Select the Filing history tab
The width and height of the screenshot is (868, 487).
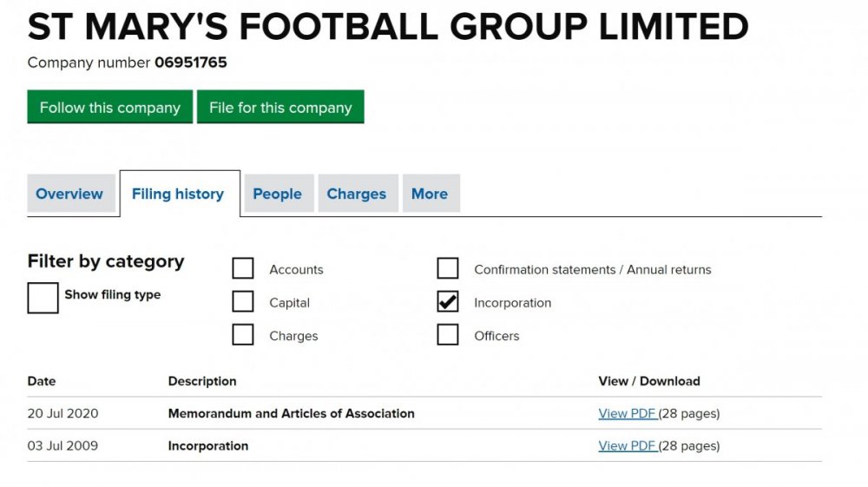click(x=178, y=194)
